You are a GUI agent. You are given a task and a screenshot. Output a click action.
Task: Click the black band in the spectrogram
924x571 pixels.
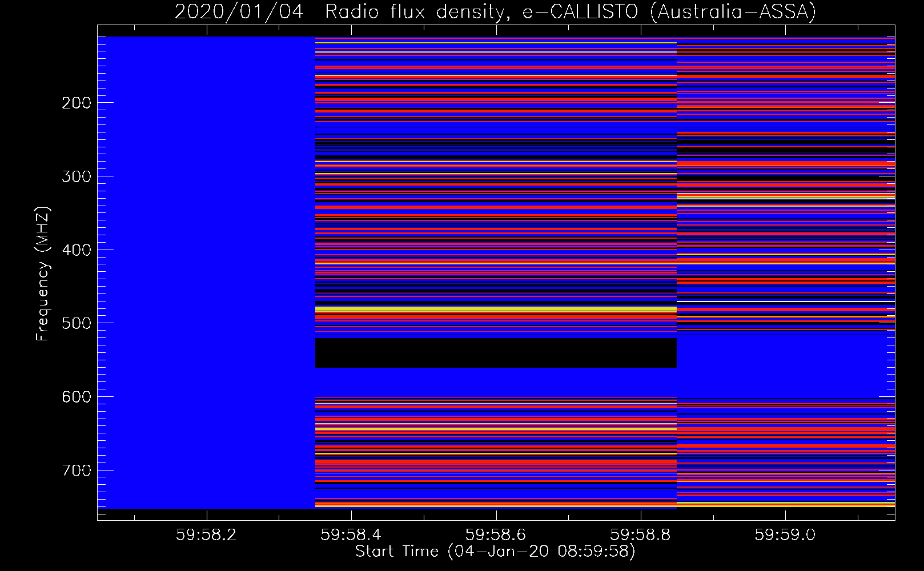(x=496, y=353)
